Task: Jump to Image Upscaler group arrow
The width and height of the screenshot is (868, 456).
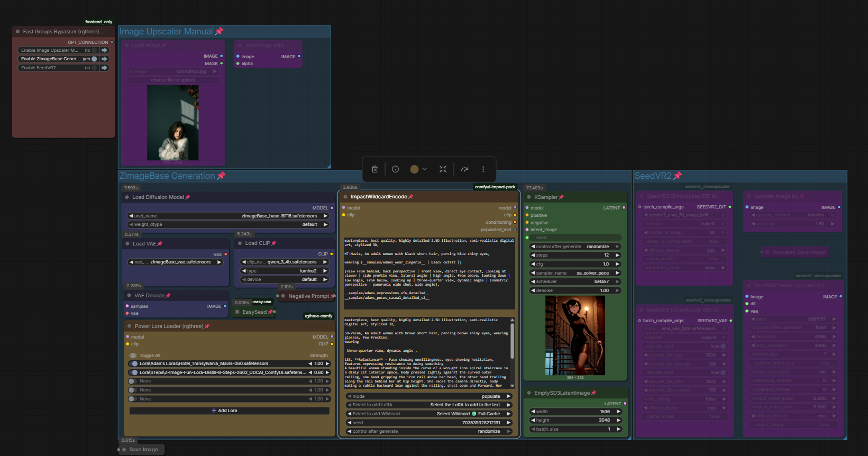Action: pos(105,50)
